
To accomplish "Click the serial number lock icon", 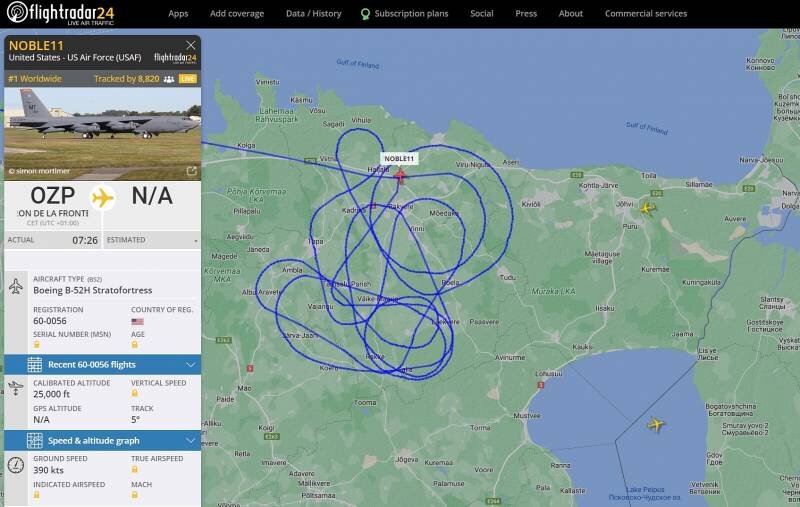I will click(x=37, y=345).
